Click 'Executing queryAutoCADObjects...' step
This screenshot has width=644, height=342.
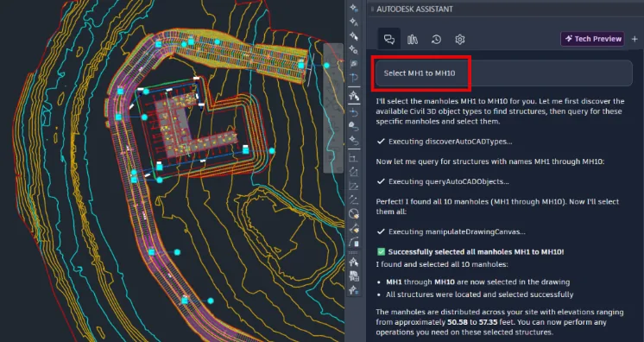tap(449, 181)
